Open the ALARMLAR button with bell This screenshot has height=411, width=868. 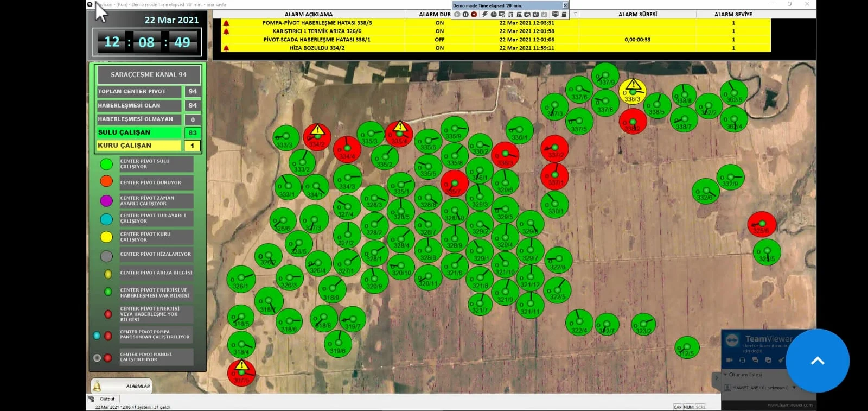tap(122, 386)
